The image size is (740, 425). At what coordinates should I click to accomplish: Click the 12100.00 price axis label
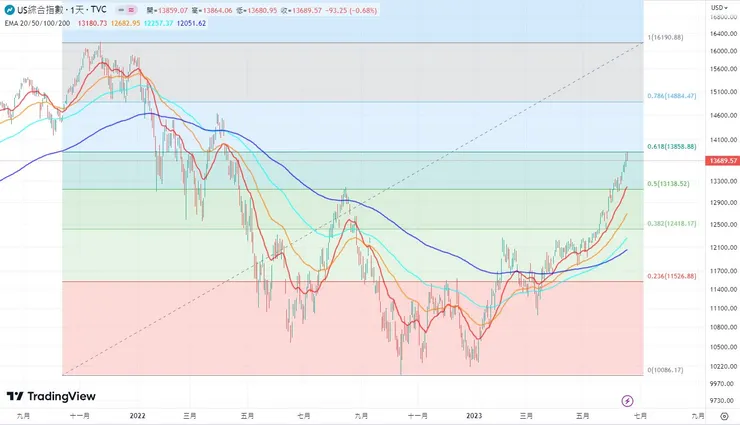click(723, 247)
